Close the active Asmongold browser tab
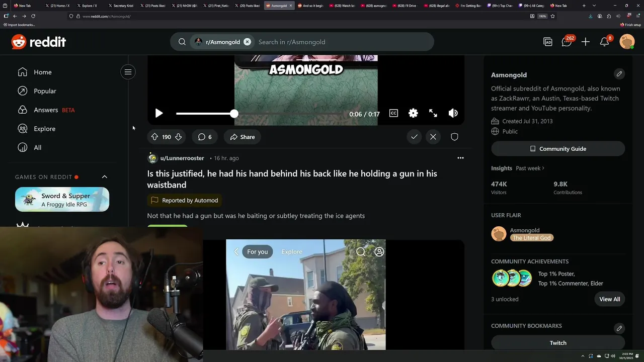This screenshot has height=362, width=644. tap(290, 6)
